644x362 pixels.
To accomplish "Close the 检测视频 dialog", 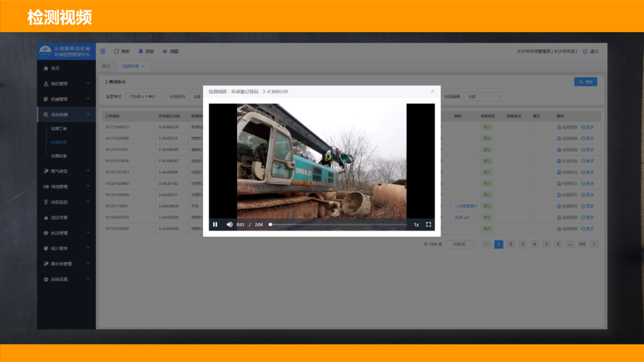I will tap(433, 91).
